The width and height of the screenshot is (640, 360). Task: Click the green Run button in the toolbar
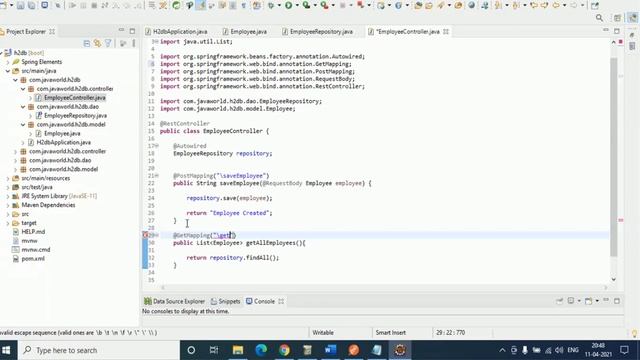[x=288, y=5]
